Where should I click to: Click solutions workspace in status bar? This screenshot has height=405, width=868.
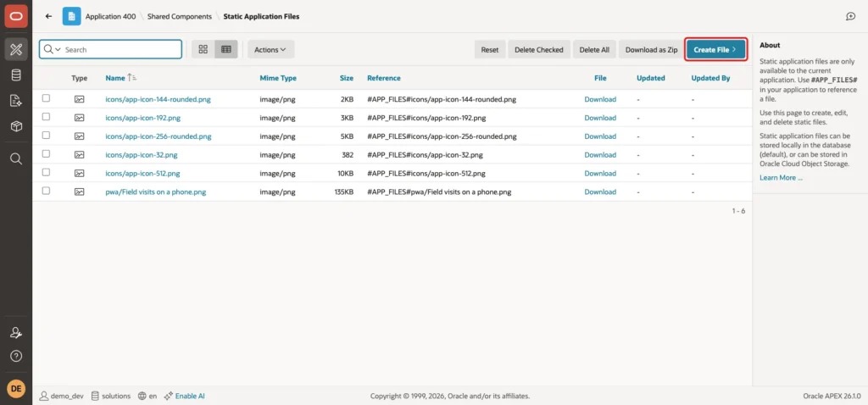tap(111, 397)
